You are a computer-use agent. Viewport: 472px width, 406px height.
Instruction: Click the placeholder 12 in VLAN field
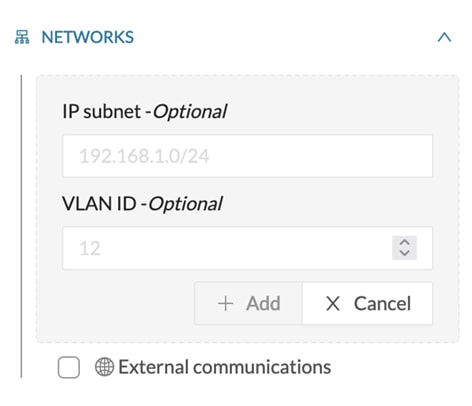pyautogui.click(x=90, y=248)
